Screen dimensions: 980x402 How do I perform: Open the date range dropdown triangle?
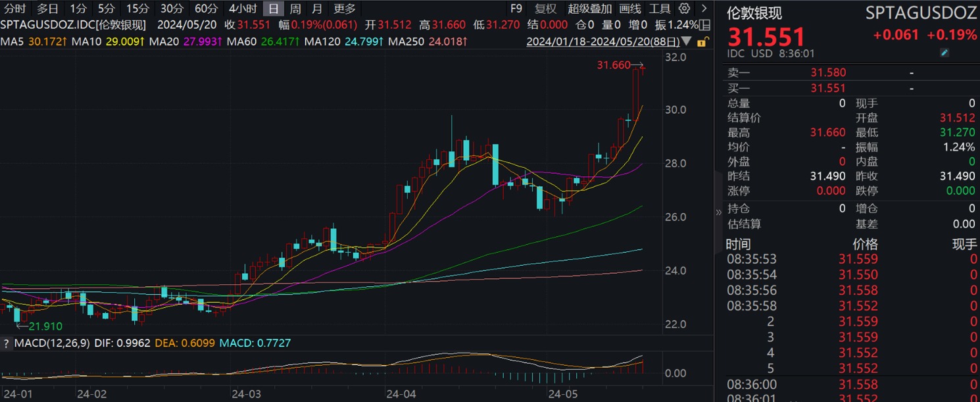tap(687, 41)
